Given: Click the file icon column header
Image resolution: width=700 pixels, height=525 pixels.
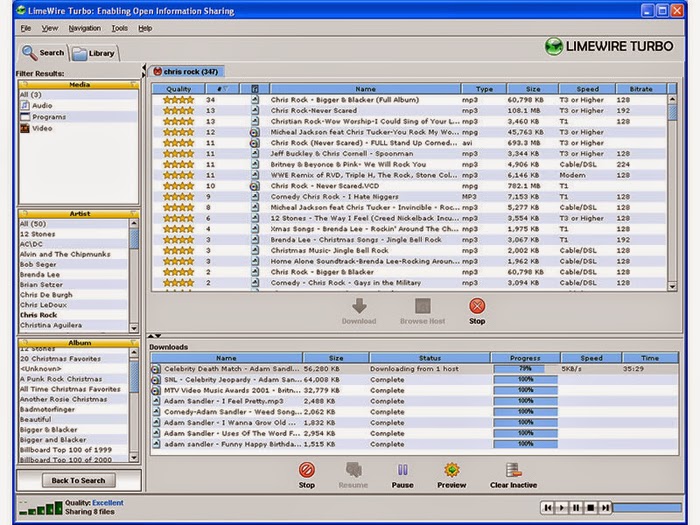Looking at the screenshot, I should (x=254, y=89).
